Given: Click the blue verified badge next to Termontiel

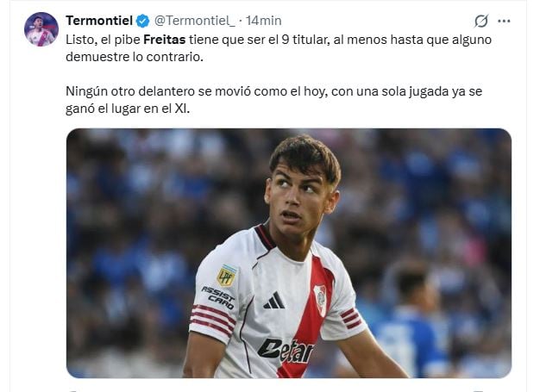Looking at the screenshot, I should [x=142, y=21].
